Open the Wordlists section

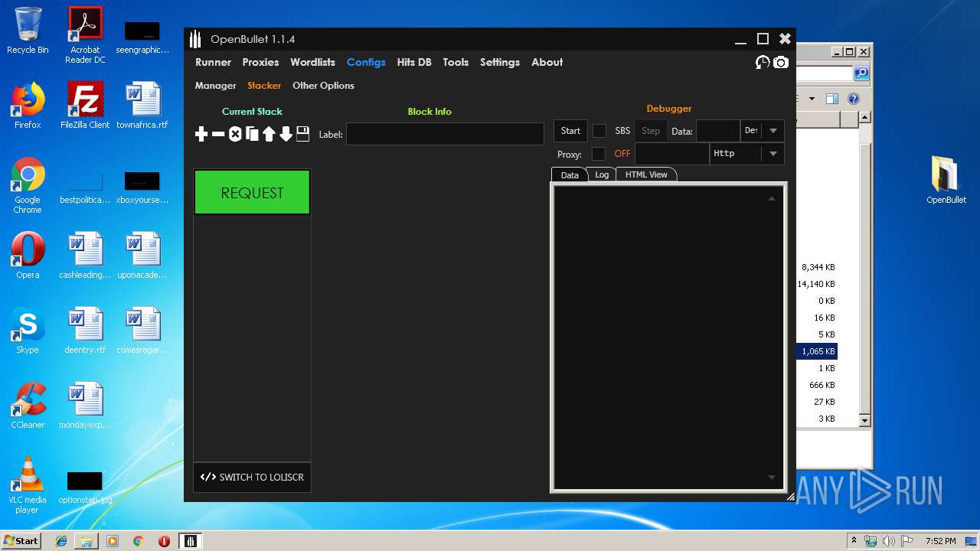312,62
